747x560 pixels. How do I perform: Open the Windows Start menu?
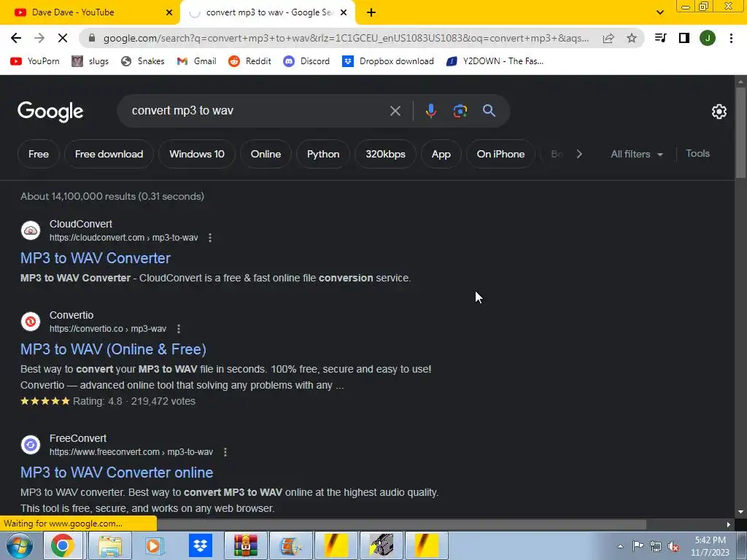(x=20, y=545)
